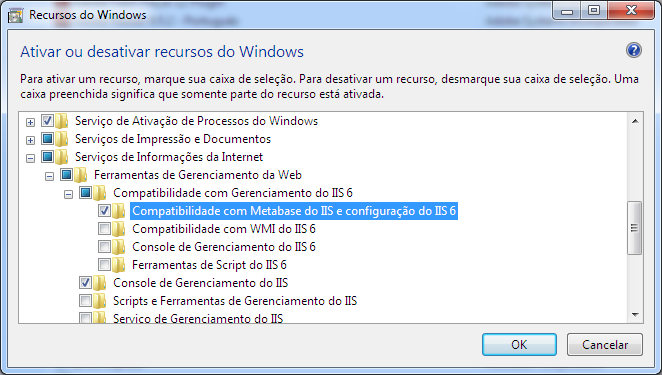The image size is (662, 375).
Task: Click folder icon beside Serviços de Informações da Internet
Action: tap(62, 157)
